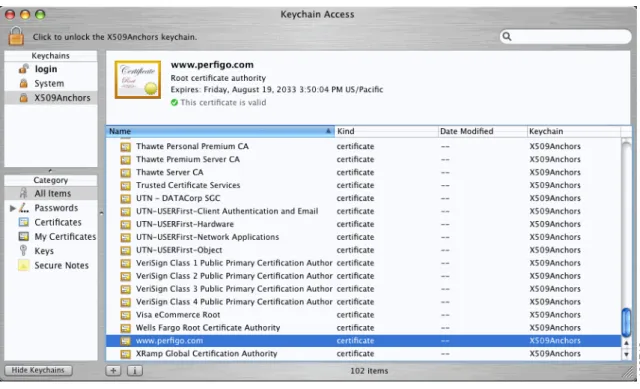Click the plus button to add item
This screenshot has height=389, width=640.
113,371
